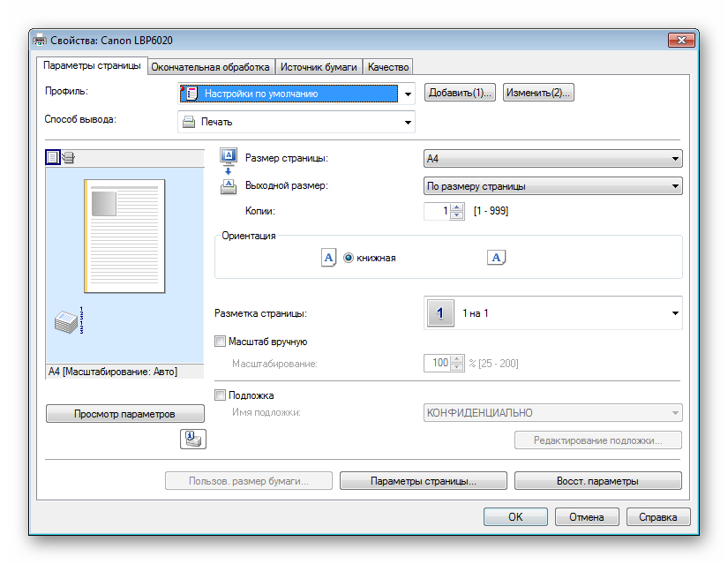Viewport: 728px width, 564px height.
Task: Increase the Копии count with up arrow
Action: 456,207
